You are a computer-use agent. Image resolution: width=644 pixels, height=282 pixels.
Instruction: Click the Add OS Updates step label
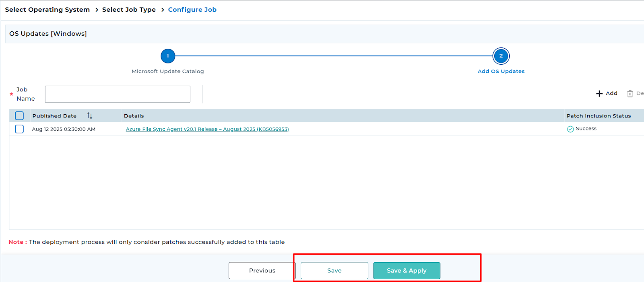point(501,71)
